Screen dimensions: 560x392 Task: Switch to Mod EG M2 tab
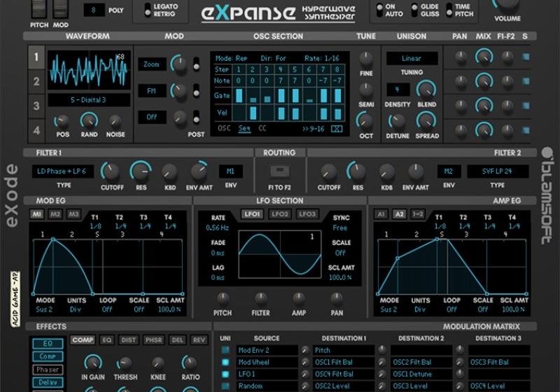(x=55, y=214)
